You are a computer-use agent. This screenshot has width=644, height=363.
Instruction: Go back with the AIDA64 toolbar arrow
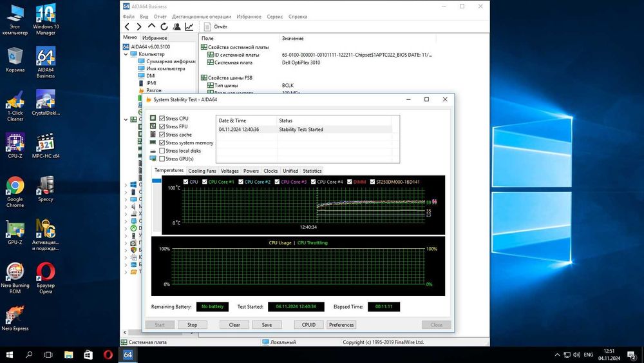coord(127,26)
